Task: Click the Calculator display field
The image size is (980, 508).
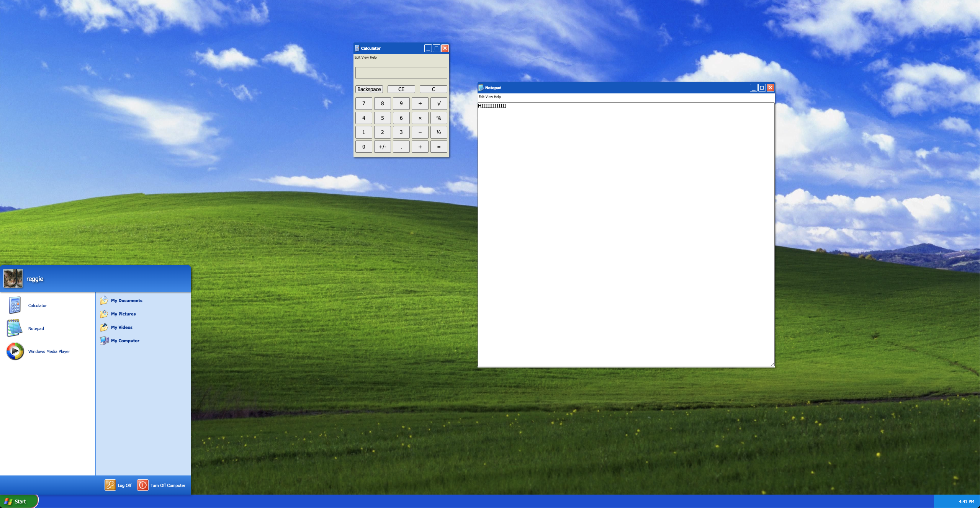Action: 401,73
